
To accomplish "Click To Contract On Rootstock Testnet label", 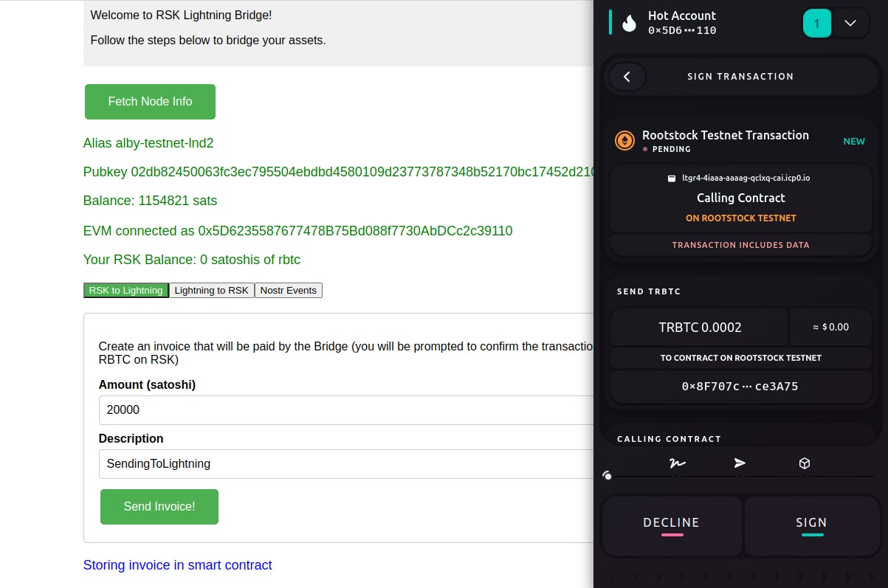I will coord(740,358).
